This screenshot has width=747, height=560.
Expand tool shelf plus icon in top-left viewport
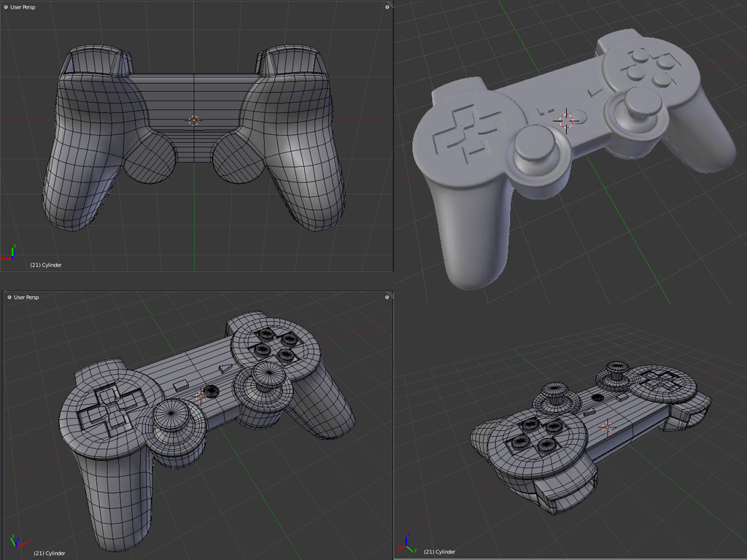coord(6,7)
